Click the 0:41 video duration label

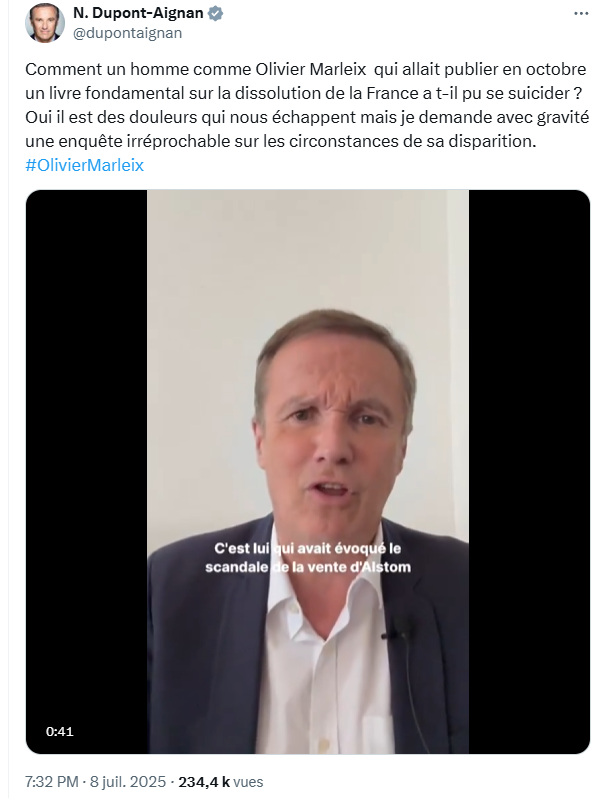pyautogui.click(x=60, y=731)
